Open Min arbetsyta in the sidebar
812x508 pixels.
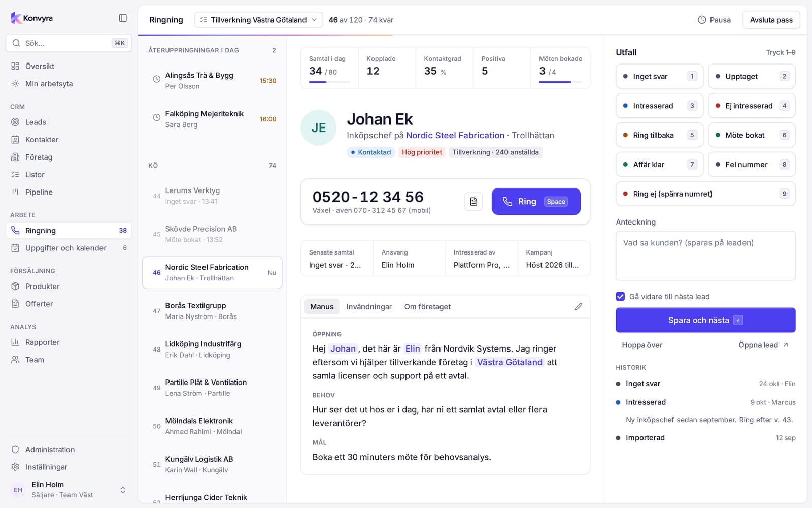69,84
